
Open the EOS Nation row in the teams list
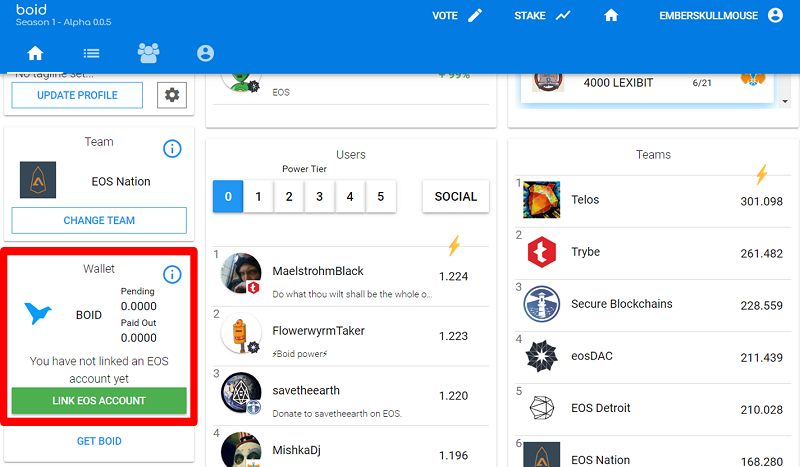point(653,452)
